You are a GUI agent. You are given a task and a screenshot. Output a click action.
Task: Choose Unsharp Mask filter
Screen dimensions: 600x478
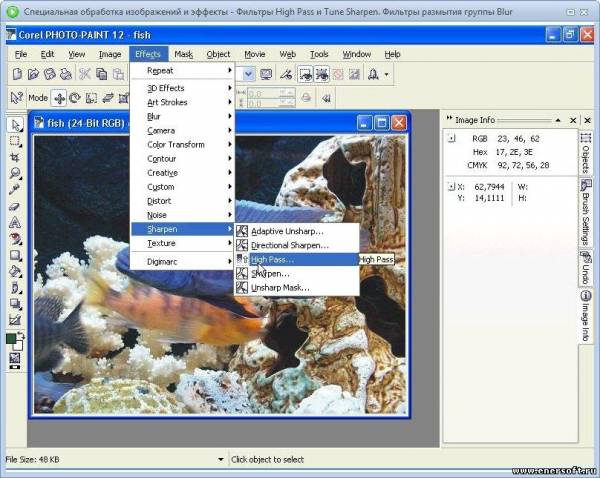coord(297,288)
